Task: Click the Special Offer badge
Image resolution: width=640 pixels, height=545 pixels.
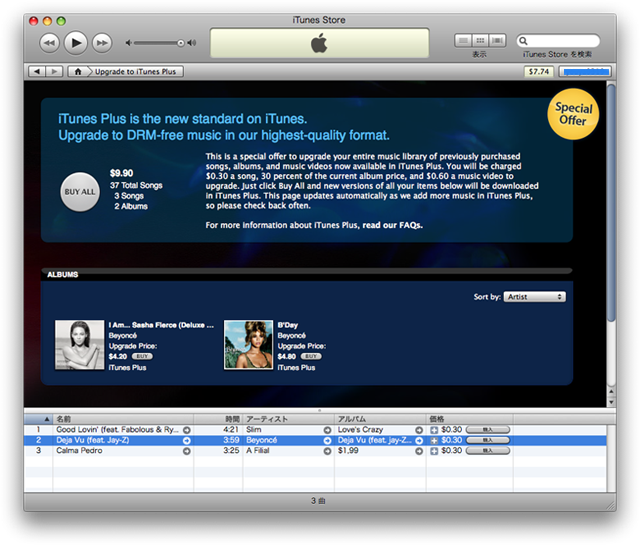Action: pos(573,114)
